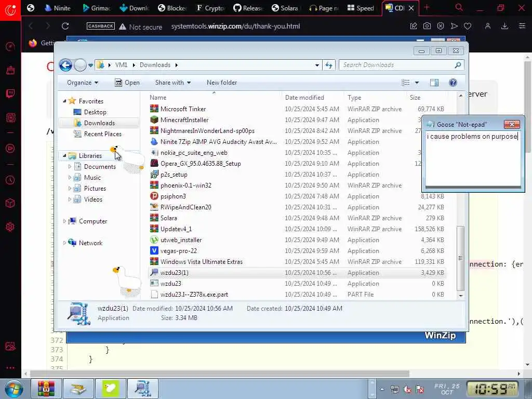Open Opera Easy Setup menu icon
This screenshot has height=399, width=532.
522,26
